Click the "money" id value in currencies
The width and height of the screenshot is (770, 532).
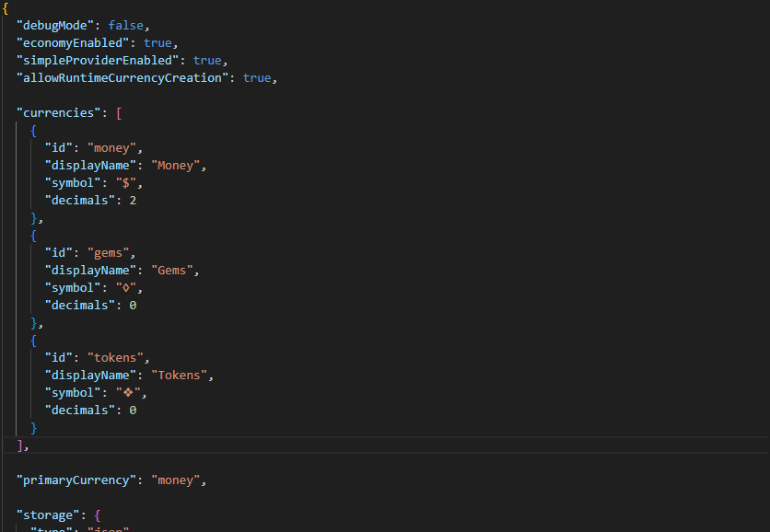click(x=114, y=148)
